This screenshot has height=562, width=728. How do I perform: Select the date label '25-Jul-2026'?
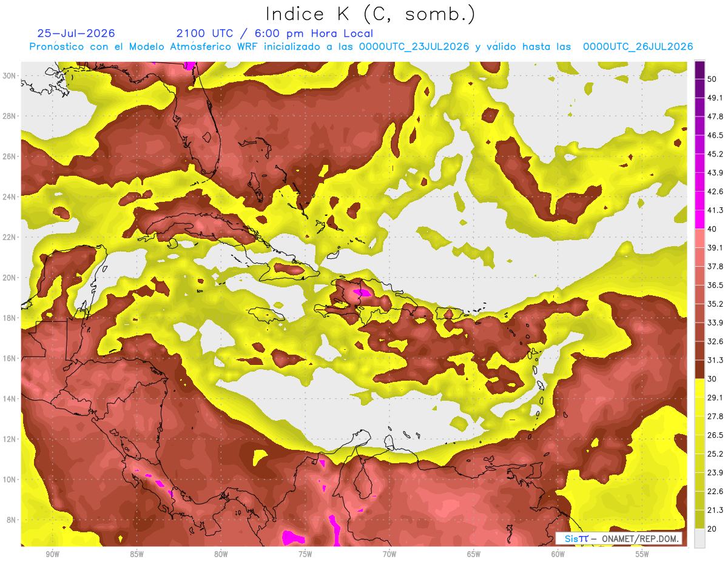(x=76, y=33)
